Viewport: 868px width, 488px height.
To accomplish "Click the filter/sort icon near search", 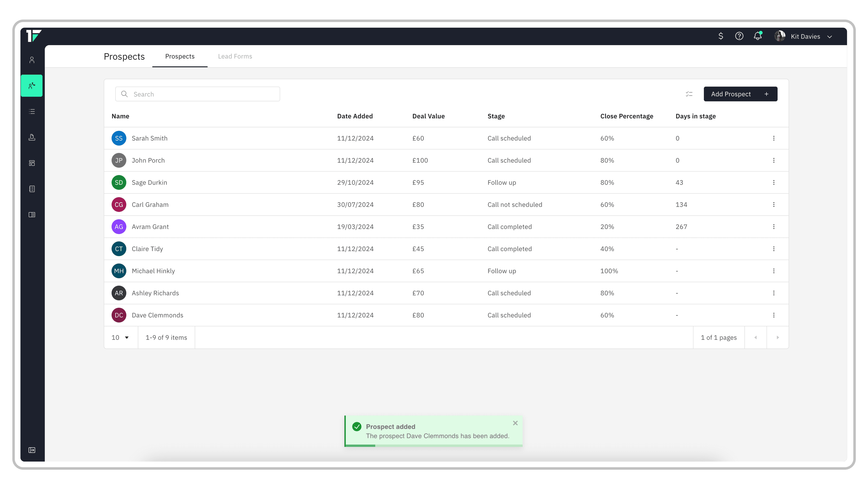I will [689, 94].
